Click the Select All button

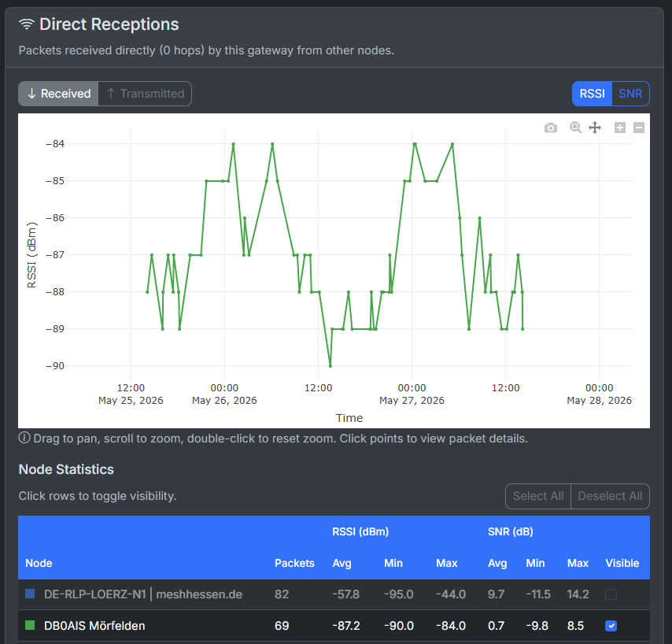coord(538,496)
